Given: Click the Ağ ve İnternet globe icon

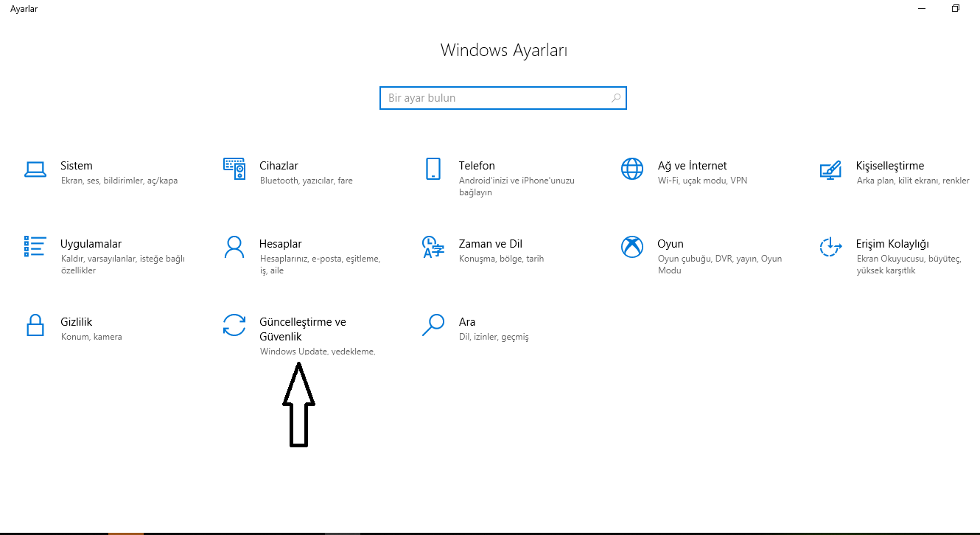Looking at the screenshot, I should (x=632, y=169).
